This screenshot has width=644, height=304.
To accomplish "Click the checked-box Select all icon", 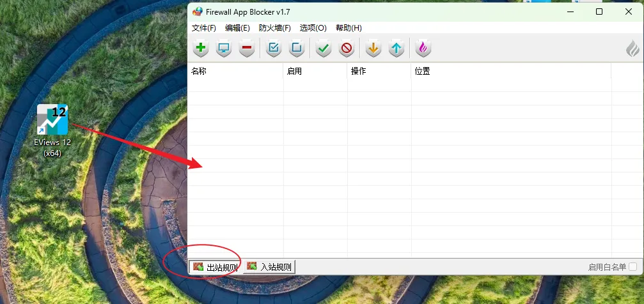I will click(274, 49).
